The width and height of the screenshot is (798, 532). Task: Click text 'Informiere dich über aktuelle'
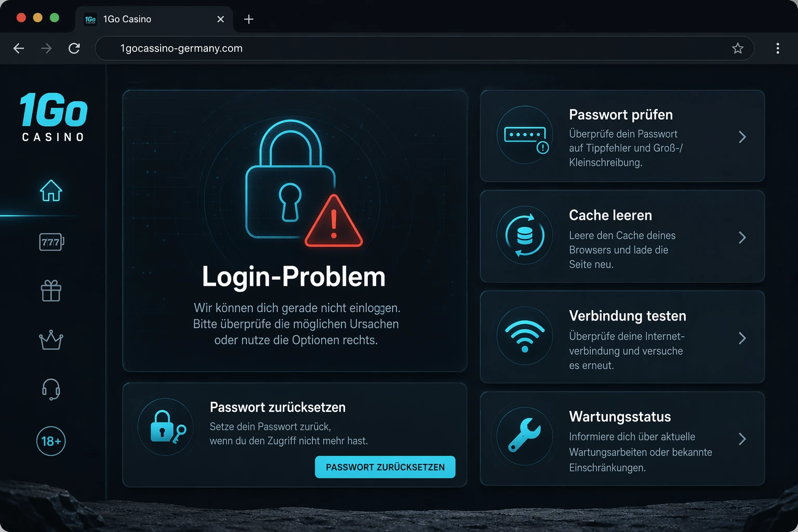(632, 437)
